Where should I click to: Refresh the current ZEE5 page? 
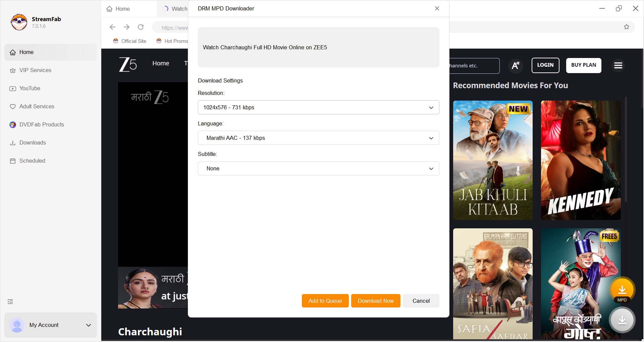(141, 27)
